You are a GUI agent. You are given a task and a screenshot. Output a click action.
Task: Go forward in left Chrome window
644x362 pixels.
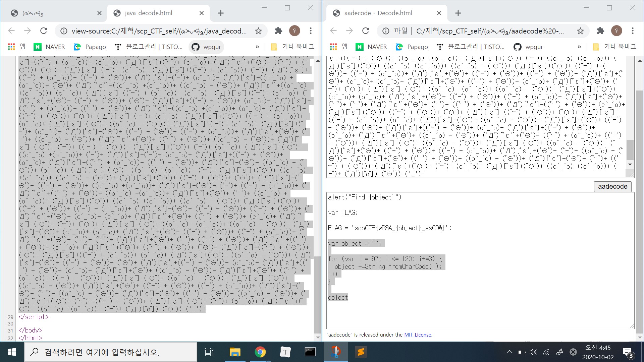[28, 31]
